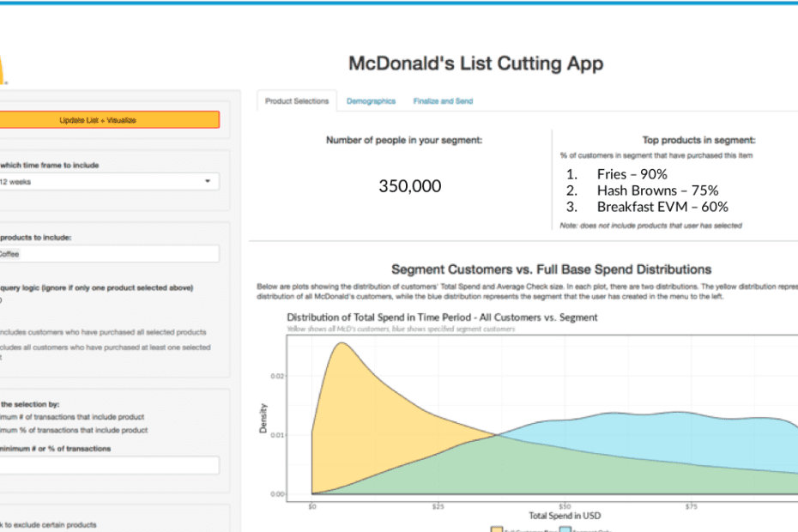Image resolution: width=798 pixels, height=532 pixels.
Task: Click the $25 x-axis tick label
Action: (x=438, y=506)
